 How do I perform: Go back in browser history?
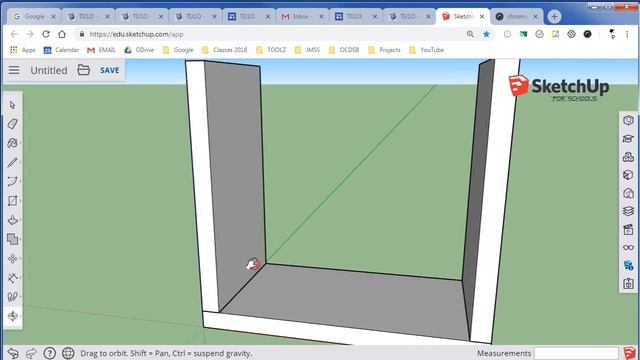[x=14, y=34]
